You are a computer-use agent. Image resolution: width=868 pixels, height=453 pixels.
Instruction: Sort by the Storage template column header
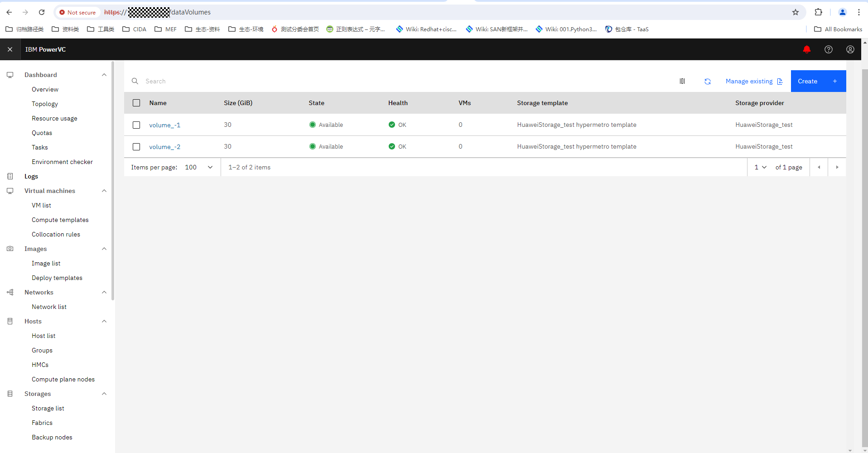pyautogui.click(x=542, y=103)
